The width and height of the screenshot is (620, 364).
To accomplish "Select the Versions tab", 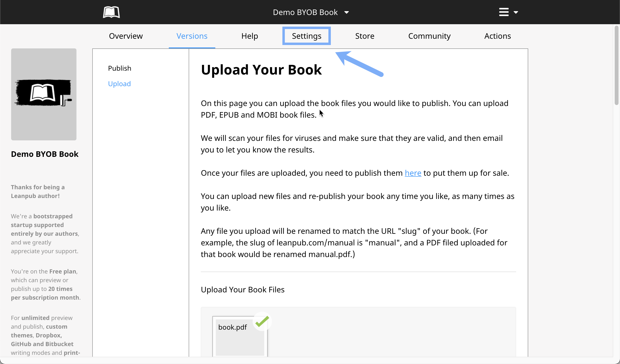I will pyautogui.click(x=192, y=36).
